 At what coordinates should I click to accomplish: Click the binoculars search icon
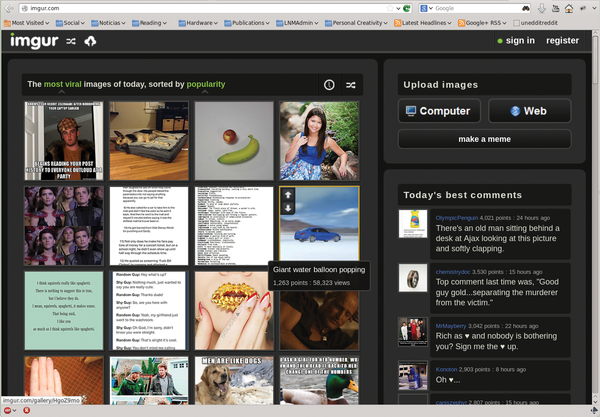click(x=526, y=8)
